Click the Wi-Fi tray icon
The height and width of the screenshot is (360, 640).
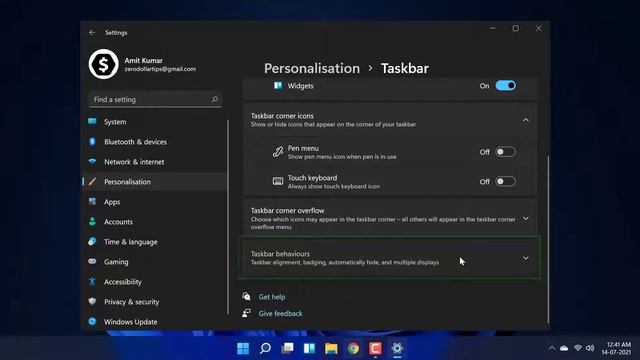click(578, 348)
